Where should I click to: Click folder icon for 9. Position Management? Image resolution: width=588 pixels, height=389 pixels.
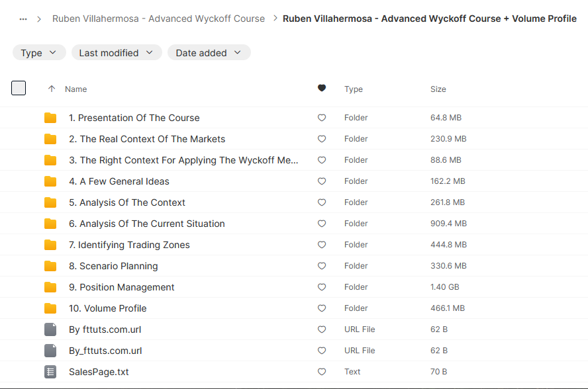coord(50,287)
